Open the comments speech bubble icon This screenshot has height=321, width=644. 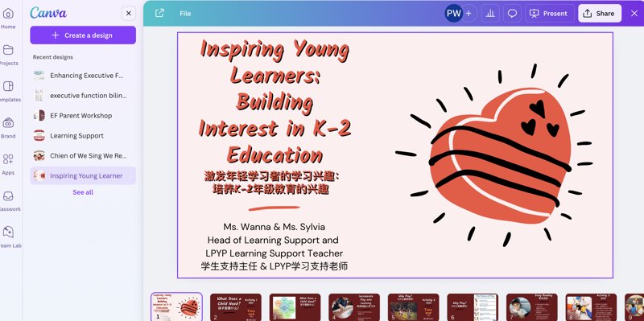[512, 13]
